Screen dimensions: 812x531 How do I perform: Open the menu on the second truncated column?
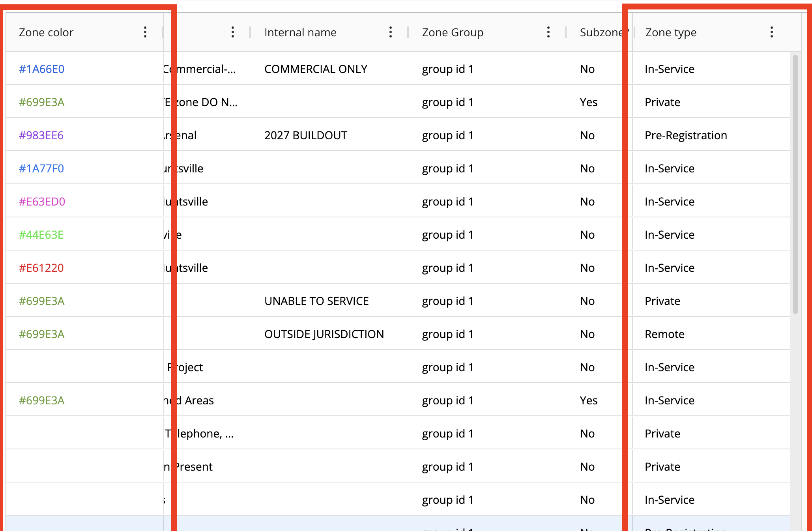(233, 32)
